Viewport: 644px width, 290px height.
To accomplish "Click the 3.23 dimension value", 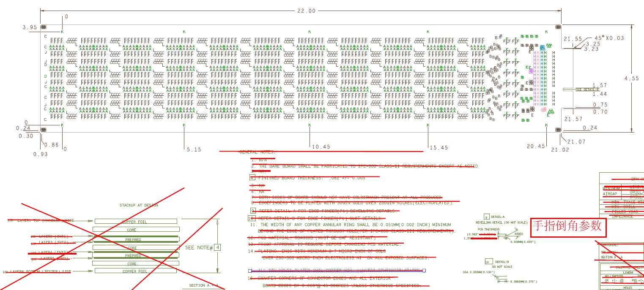I will pyautogui.click(x=591, y=49).
